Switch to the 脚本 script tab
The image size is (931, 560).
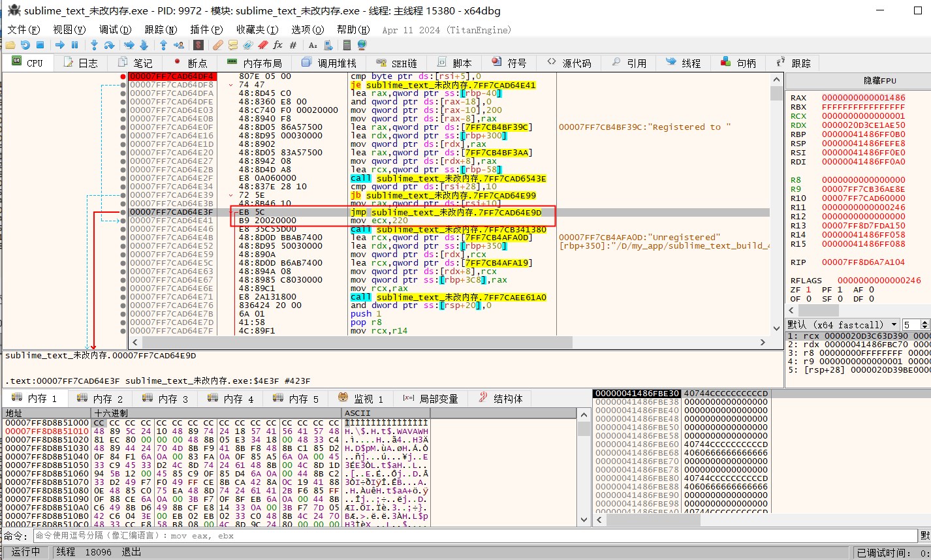(x=454, y=63)
